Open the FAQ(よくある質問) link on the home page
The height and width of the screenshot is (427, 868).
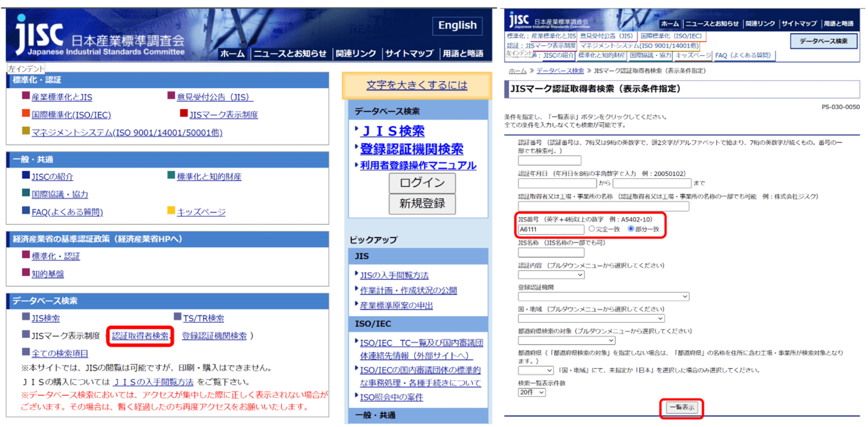click(x=67, y=212)
